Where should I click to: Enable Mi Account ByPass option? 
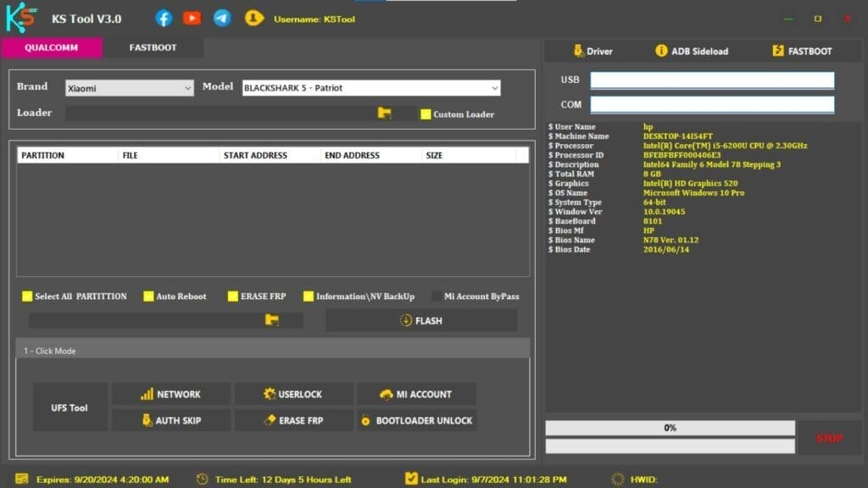(438, 297)
